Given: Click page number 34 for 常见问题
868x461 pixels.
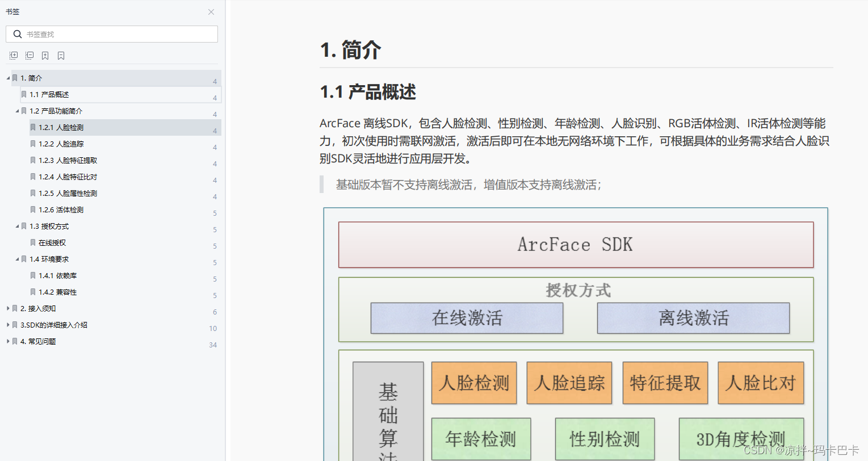Looking at the screenshot, I should point(213,345).
